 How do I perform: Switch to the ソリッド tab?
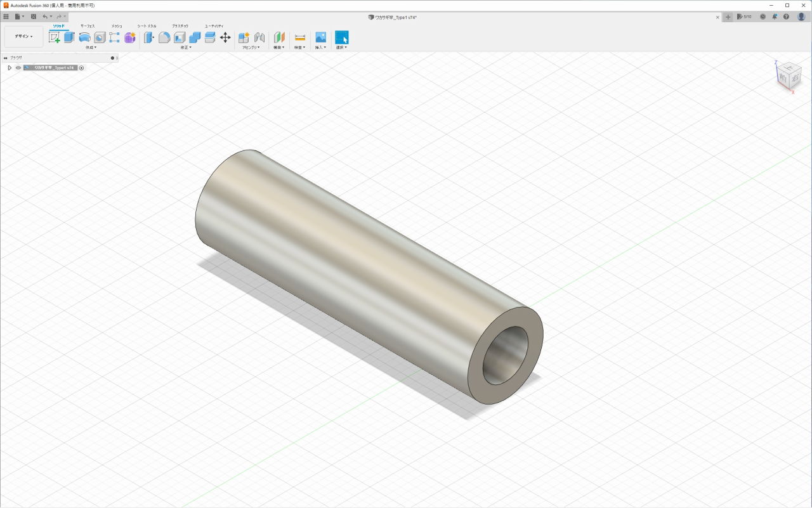[58, 26]
